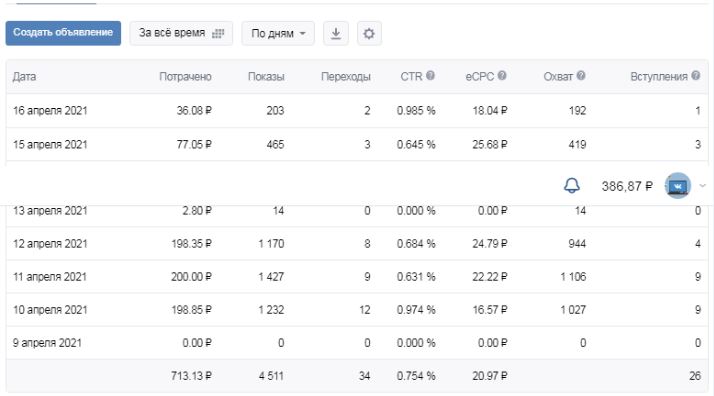Sort by the Переходы column header
This screenshot has width=714, height=396.
click(x=346, y=76)
